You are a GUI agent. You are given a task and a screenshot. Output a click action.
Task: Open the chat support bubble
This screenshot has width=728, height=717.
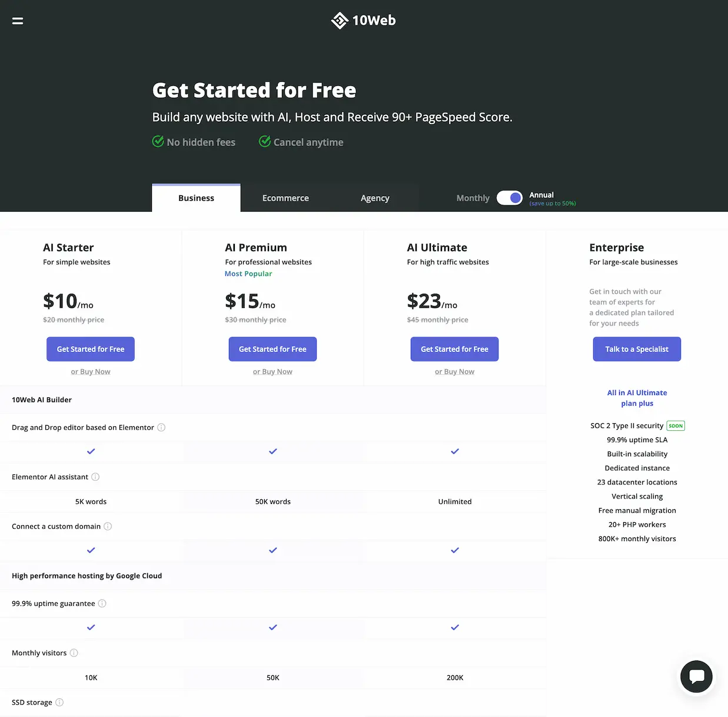click(696, 676)
